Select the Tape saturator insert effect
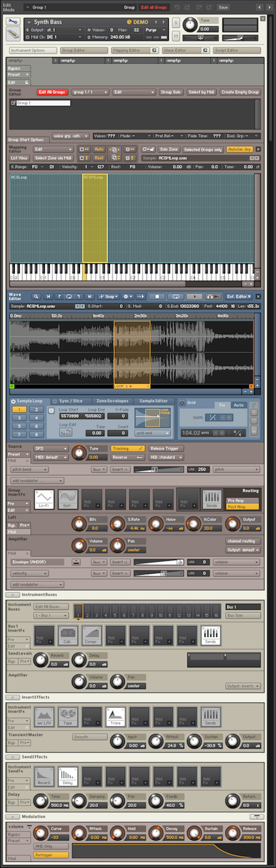The height and width of the screenshot is (868, 276). [x=68, y=717]
